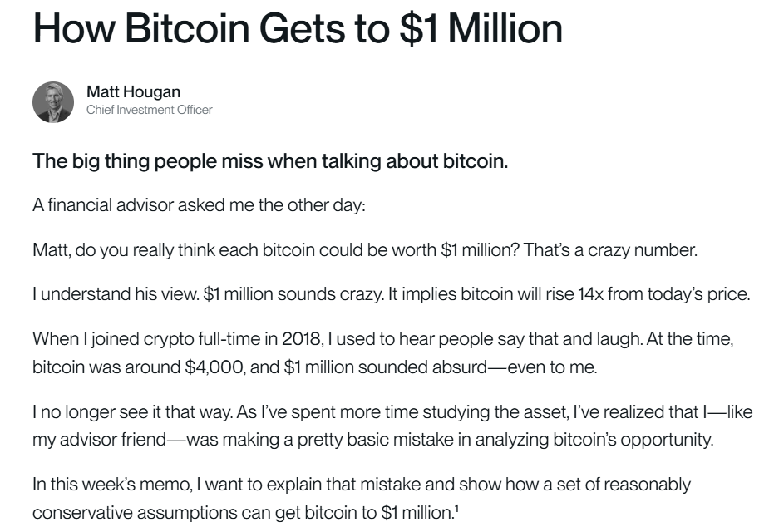The image size is (769, 532).
Task: Click the subheading about what people miss
Action: (x=270, y=160)
